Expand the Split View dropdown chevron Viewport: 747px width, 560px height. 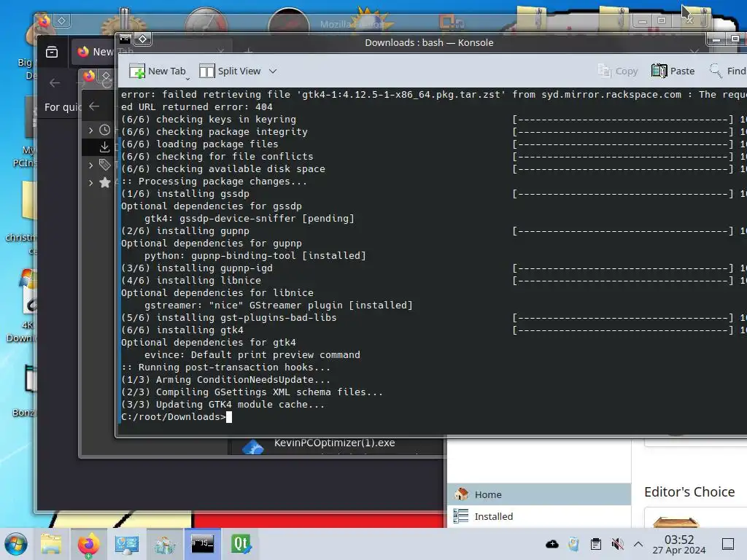[x=273, y=71]
